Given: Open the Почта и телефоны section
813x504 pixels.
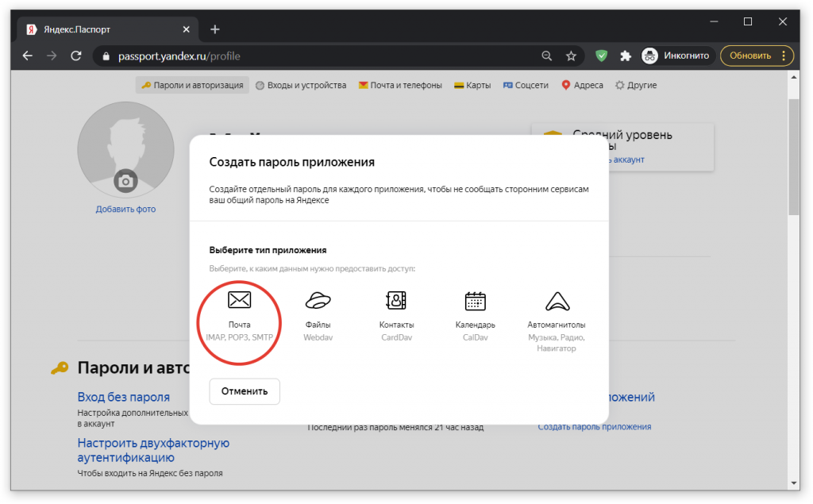Looking at the screenshot, I should [x=401, y=85].
